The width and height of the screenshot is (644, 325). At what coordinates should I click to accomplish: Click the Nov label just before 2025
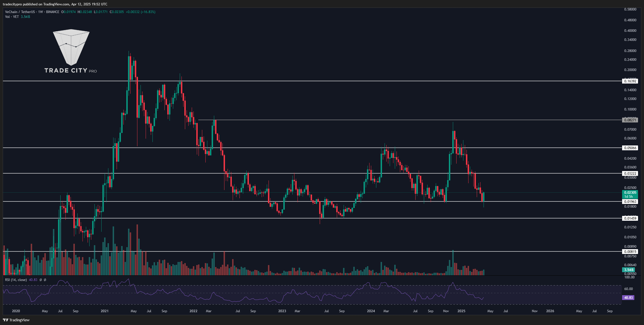point(446,311)
